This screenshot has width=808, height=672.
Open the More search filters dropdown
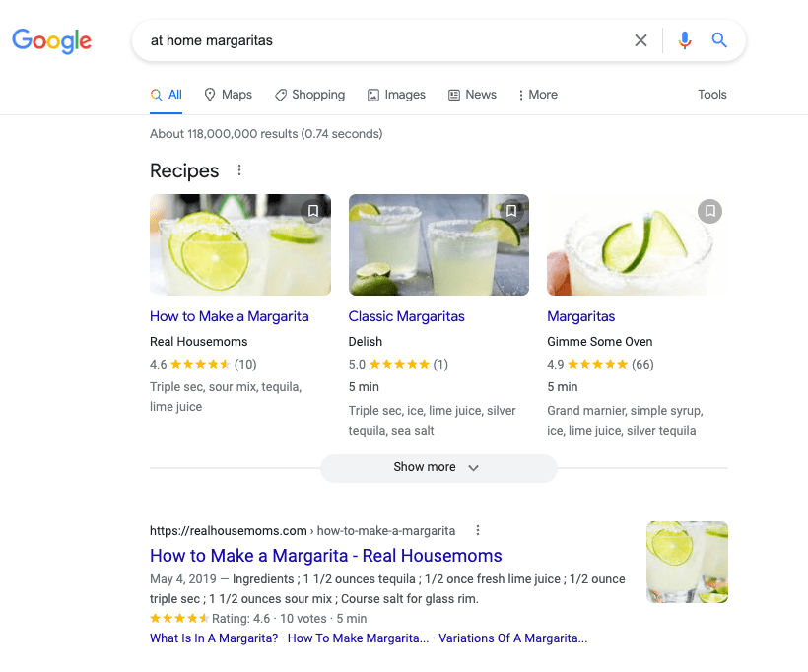click(537, 95)
